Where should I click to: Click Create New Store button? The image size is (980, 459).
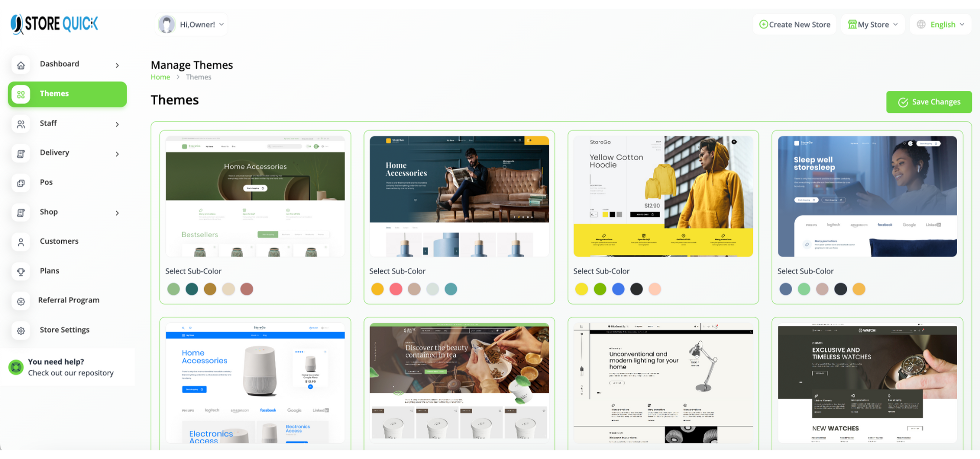click(x=795, y=24)
